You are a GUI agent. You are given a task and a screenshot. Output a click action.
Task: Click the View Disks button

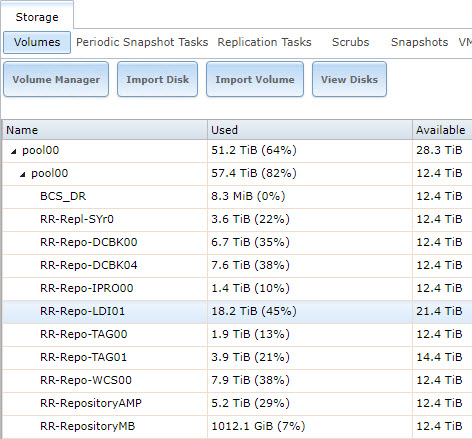tap(349, 79)
